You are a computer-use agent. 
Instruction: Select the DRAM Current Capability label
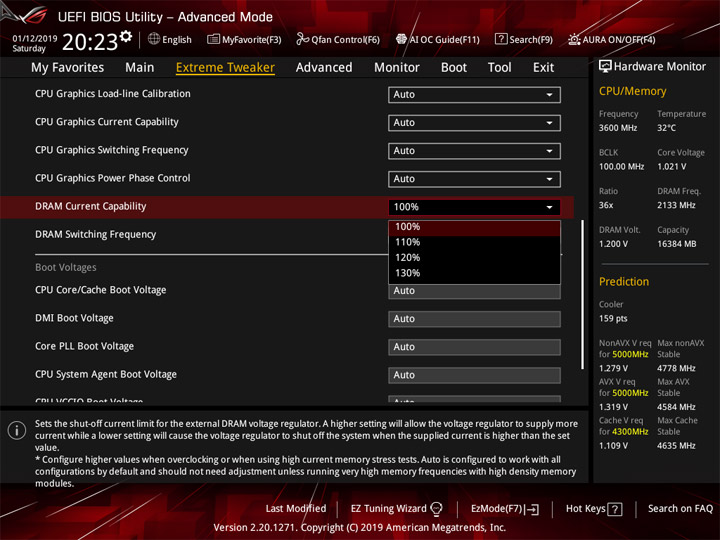[x=90, y=207]
